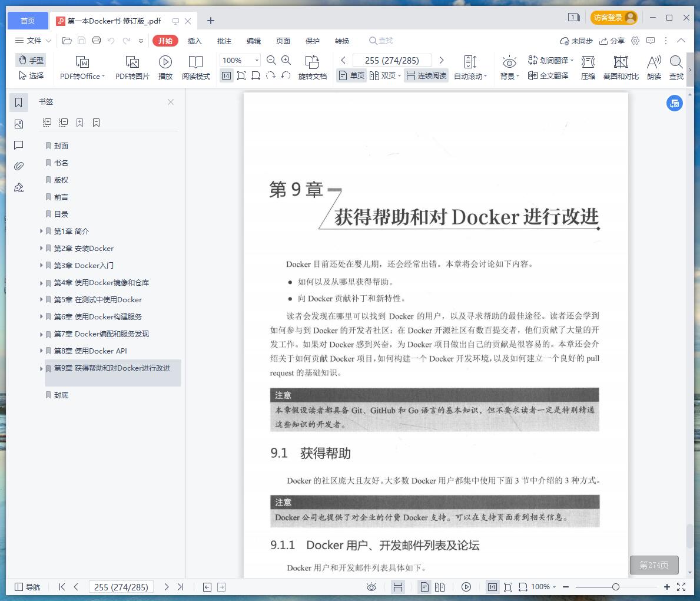The image size is (700, 601).
Task: Click 访客登录 login button
Action: point(614,18)
